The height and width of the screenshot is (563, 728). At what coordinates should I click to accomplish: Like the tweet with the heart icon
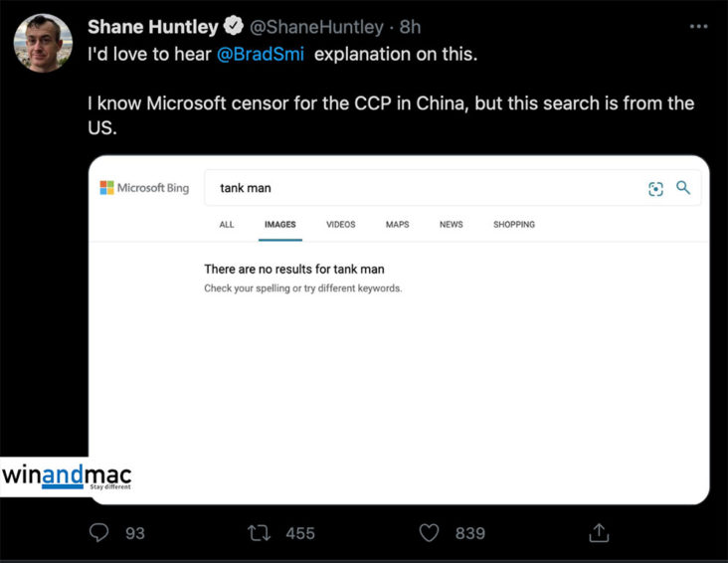tap(429, 533)
